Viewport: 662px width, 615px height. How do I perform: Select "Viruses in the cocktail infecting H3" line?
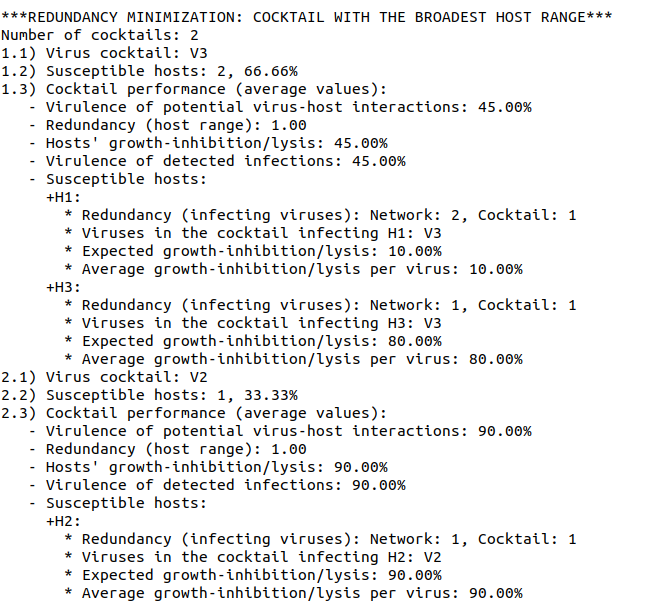(261, 323)
